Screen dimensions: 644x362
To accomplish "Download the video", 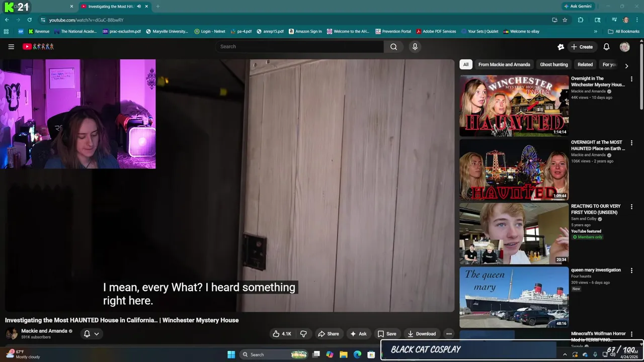I will (422, 334).
